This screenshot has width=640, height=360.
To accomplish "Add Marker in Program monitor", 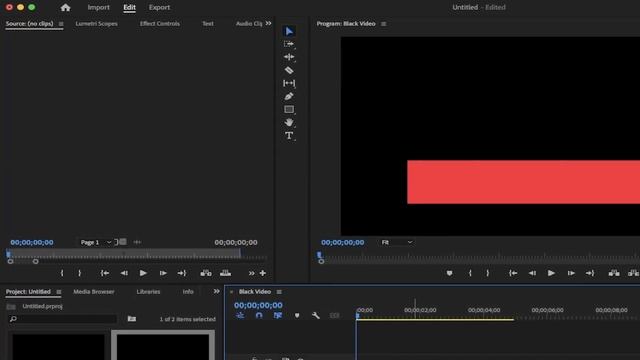I will point(449,273).
